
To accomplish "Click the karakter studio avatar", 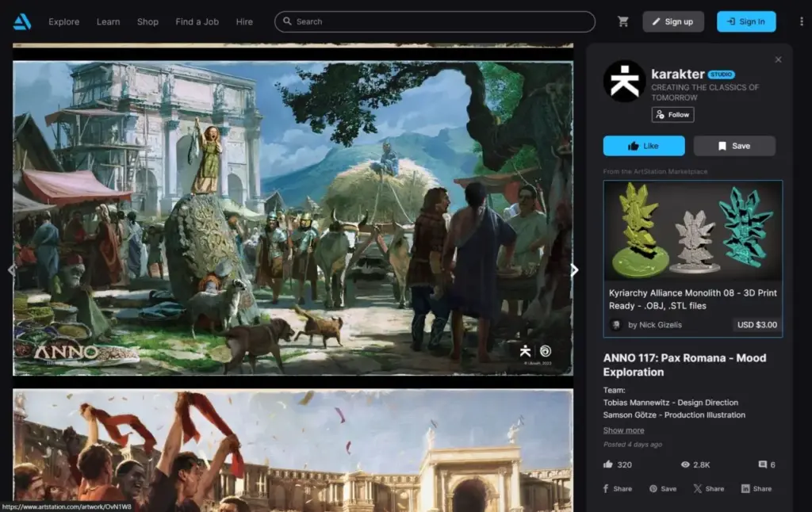I will pyautogui.click(x=623, y=80).
